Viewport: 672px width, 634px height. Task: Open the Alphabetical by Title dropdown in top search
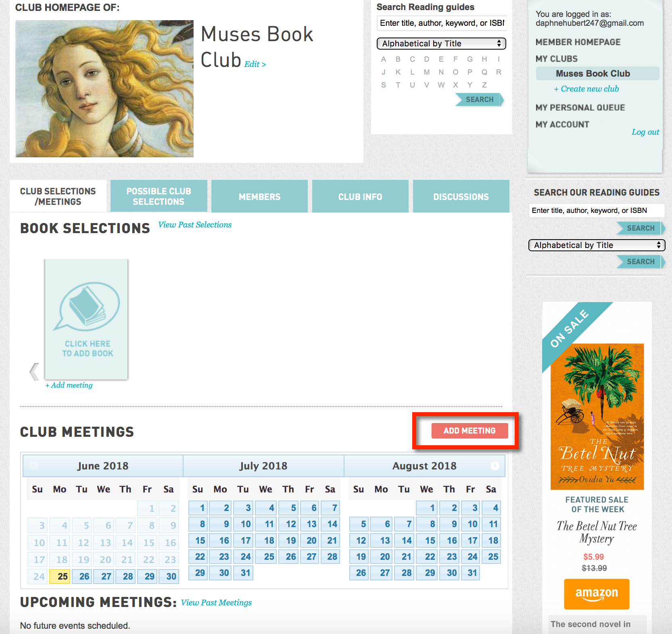tap(441, 44)
